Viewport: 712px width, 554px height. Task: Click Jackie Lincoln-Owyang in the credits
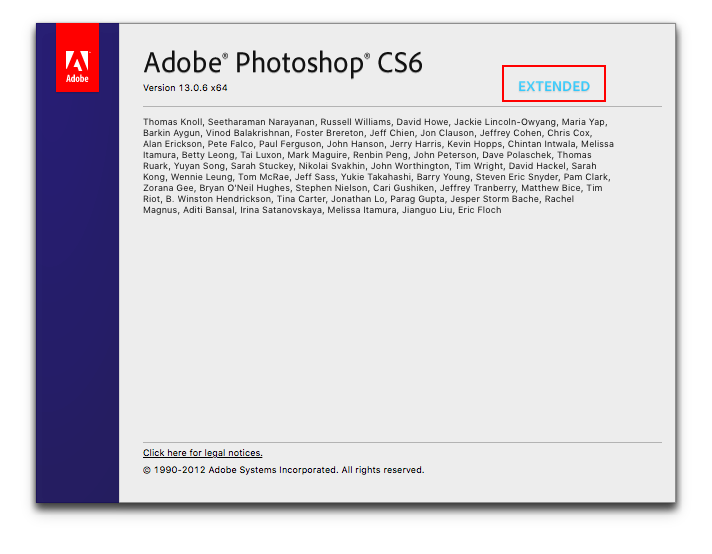point(496,122)
